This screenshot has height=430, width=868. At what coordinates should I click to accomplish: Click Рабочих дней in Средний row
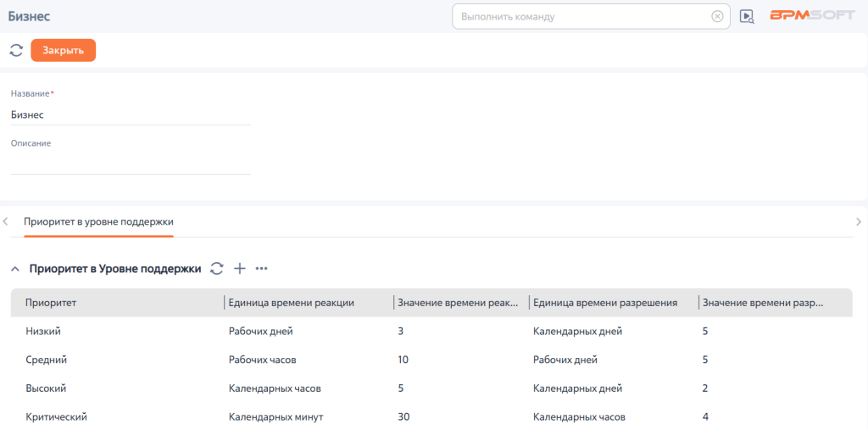click(x=565, y=360)
